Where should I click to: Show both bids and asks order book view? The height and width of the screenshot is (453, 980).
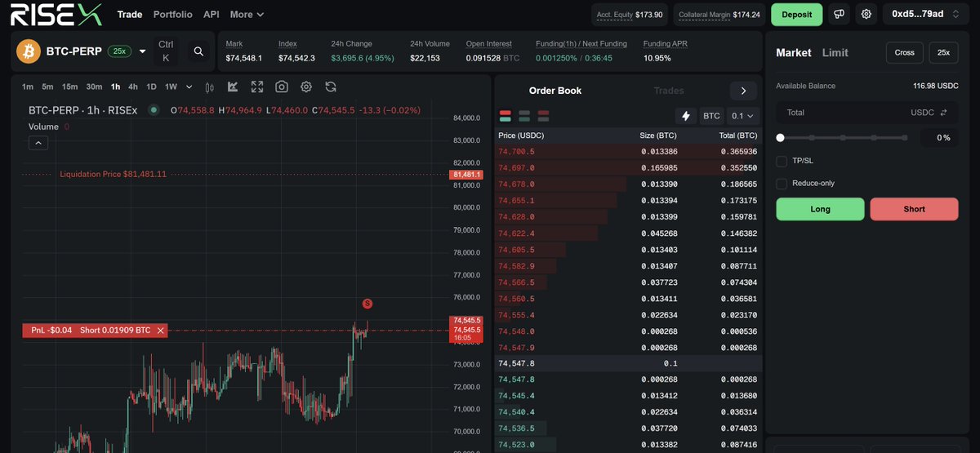point(505,116)
